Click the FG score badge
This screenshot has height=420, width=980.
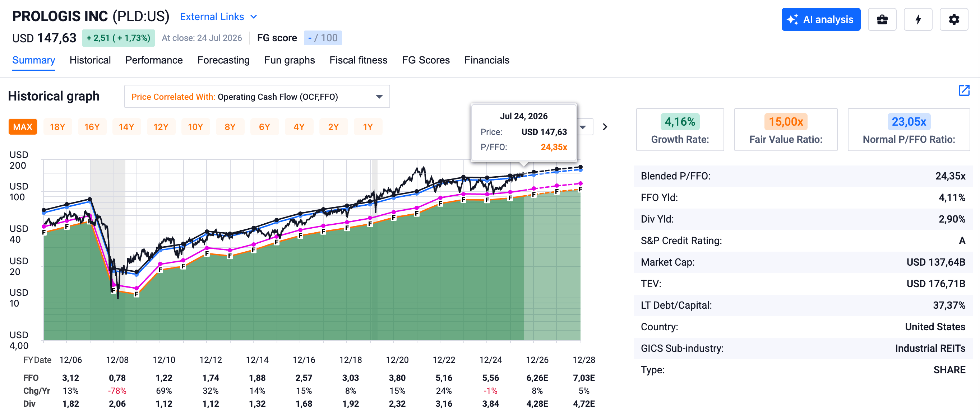[x=323, y=38]
